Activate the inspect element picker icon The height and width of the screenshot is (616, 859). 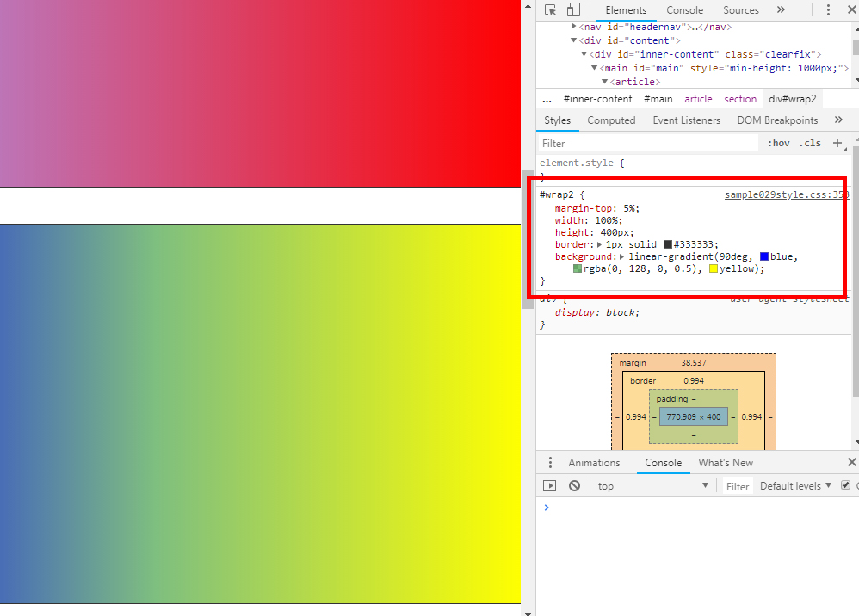(x=551, y=10)
